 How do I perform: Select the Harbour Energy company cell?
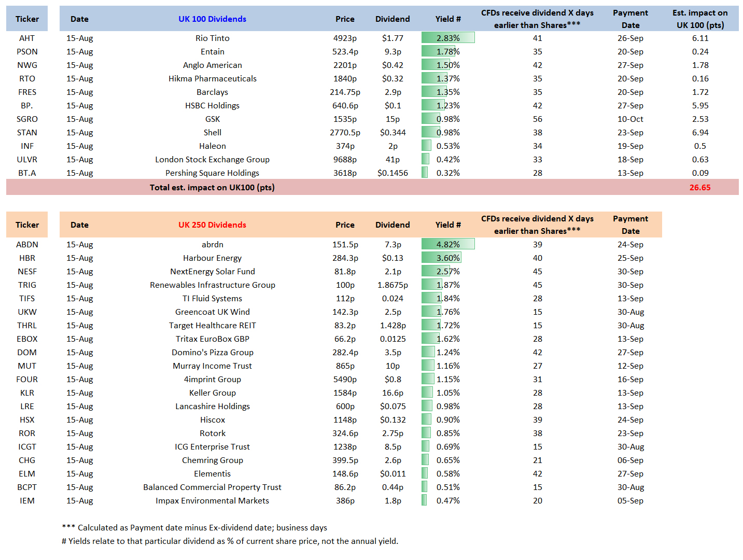tap(212, 258)
